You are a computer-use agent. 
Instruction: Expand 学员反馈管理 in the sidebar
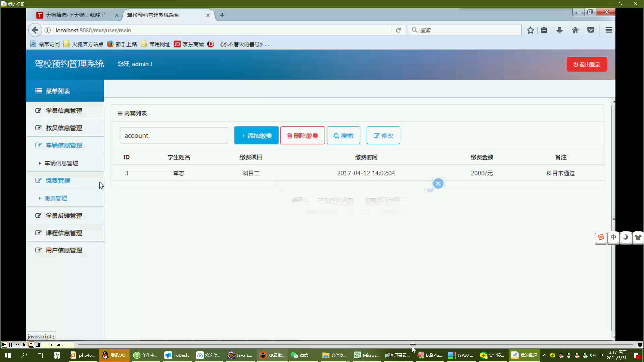65,216
